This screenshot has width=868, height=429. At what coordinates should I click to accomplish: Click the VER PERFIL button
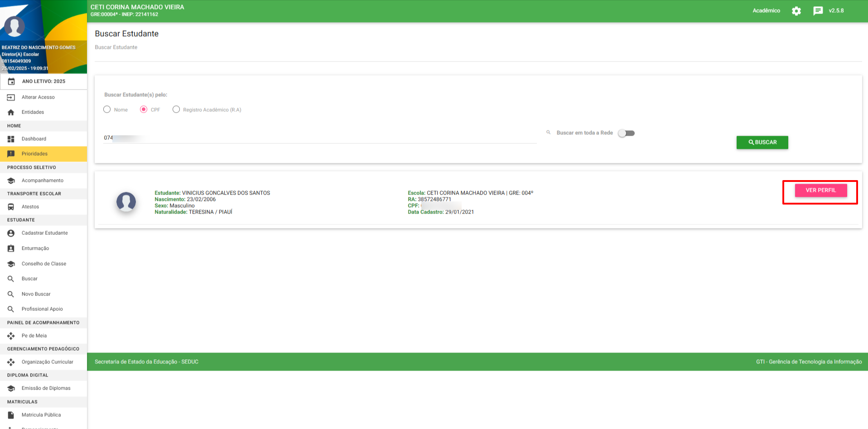[x=820, y=191]
